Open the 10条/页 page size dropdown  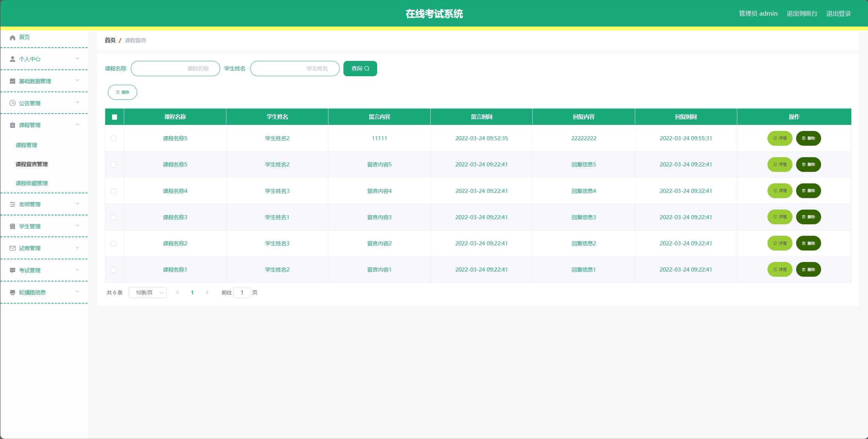click(x=147, y=293)
